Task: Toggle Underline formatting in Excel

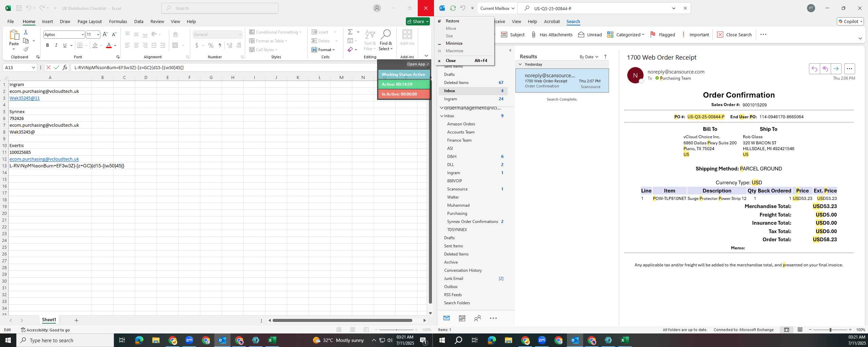Action: point(65,45)
